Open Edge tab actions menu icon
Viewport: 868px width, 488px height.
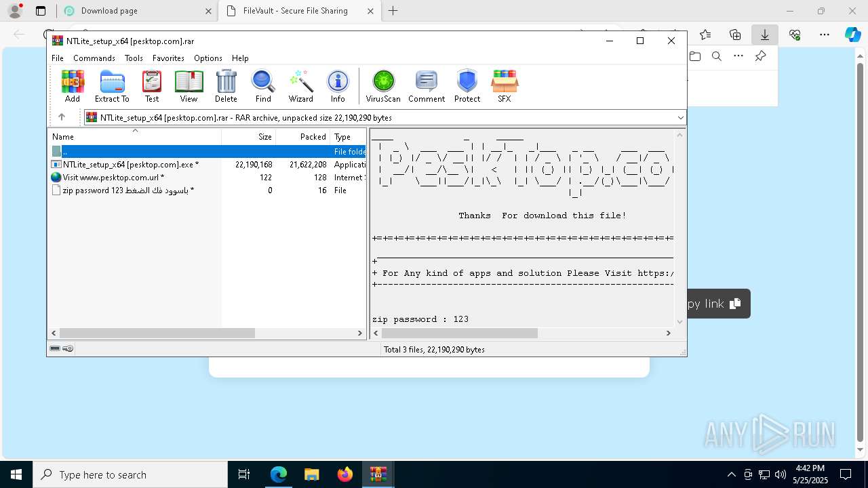point(41,11)
